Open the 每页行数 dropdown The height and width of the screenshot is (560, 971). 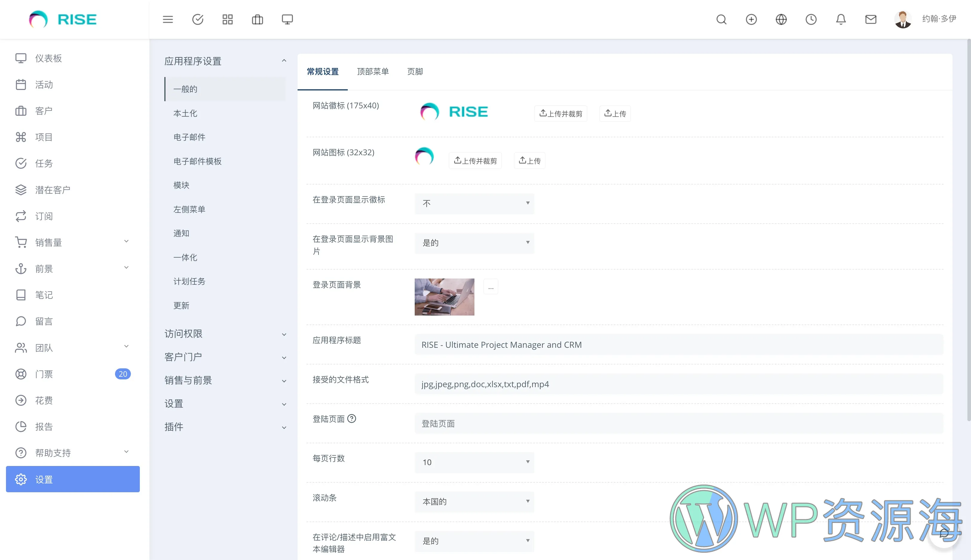pyautogui.click(x=474, y=462)
